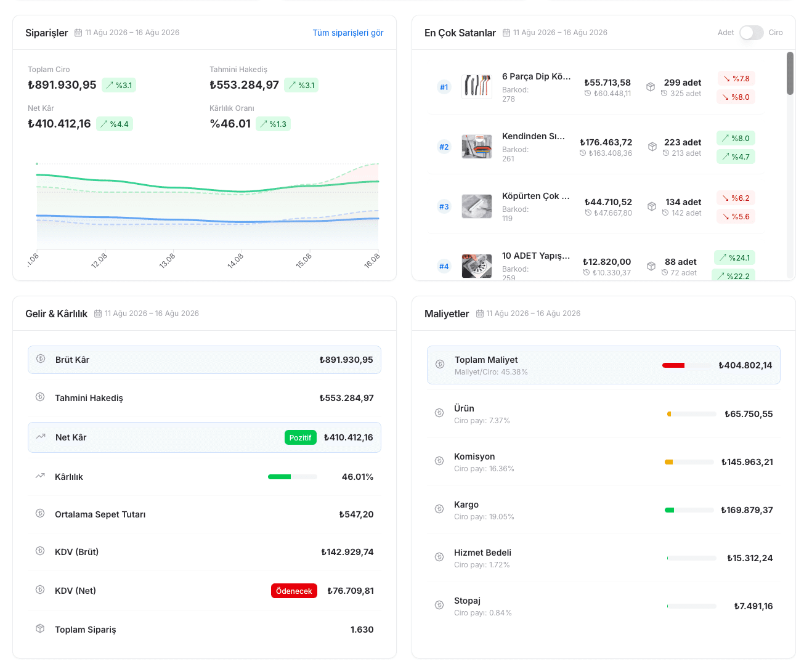The image size is (812, 669).
Task: Click the trend icon in Net Kâr row
Action: tap(41, 436)
